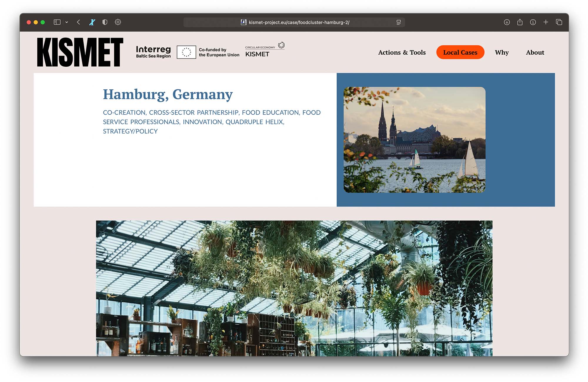
Task: Open the privacy shield report
Action: (105, 22)
